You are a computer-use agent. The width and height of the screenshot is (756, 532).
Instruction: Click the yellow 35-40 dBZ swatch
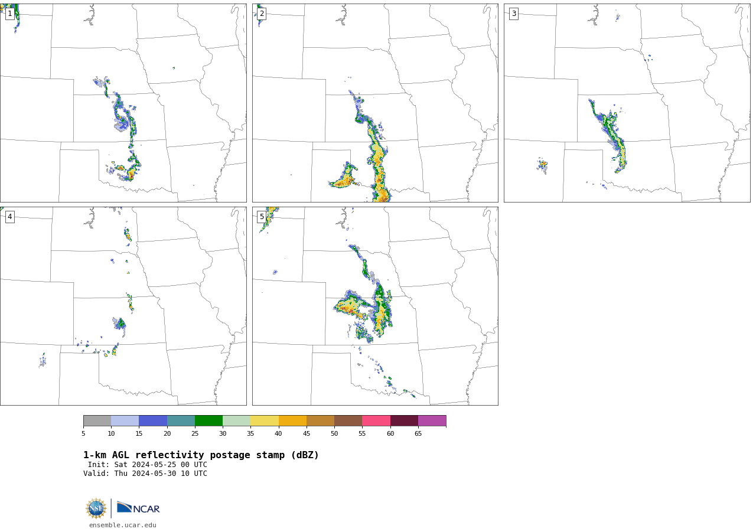point(265,421)
